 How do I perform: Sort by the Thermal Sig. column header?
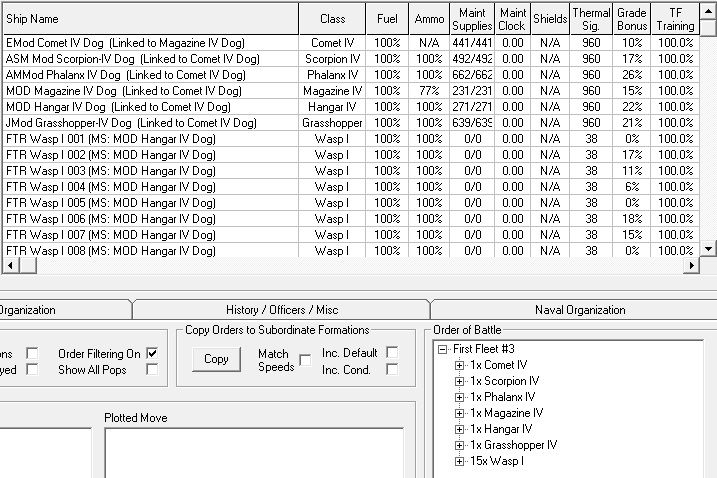click(x=591, y=19)
